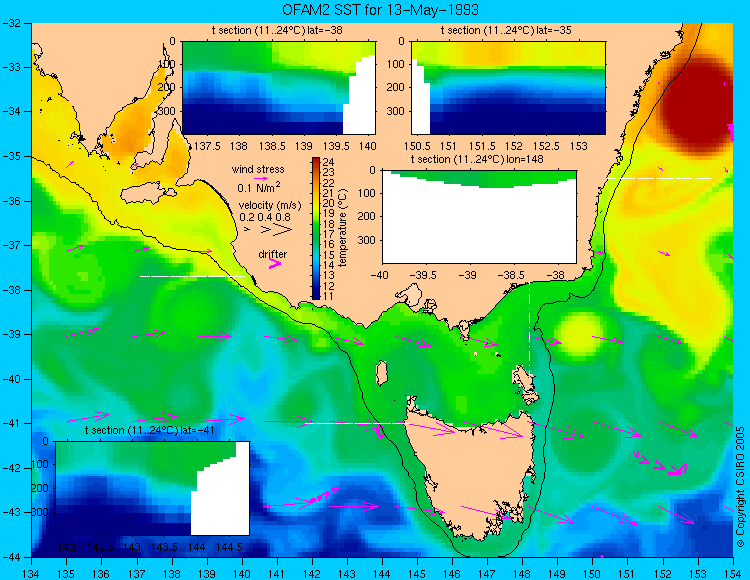Click the -38 latitude axis label
The height and width of the screenshot is (580, 750).
[x=9, y=290]
